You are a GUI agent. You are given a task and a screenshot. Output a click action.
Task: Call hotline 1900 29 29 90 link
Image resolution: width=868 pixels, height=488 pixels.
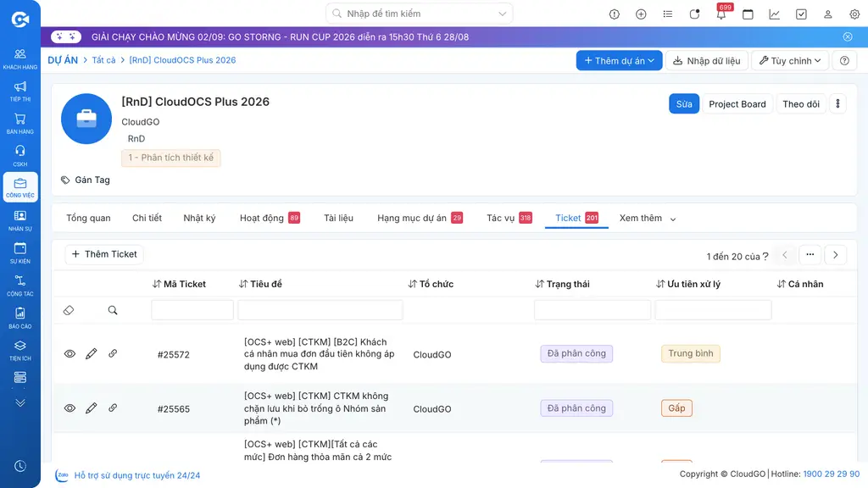coord(831,474)
